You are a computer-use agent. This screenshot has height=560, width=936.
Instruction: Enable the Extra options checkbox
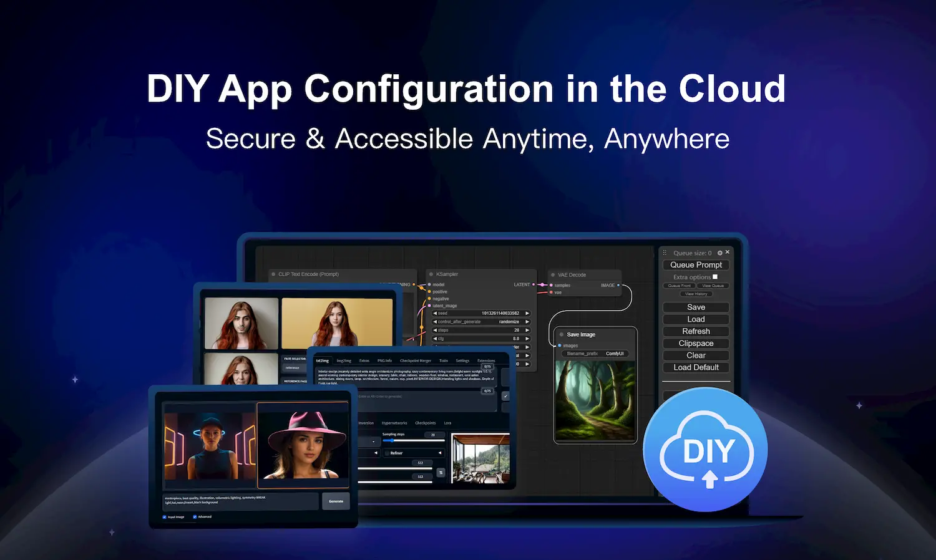click(x=715, y=277)
